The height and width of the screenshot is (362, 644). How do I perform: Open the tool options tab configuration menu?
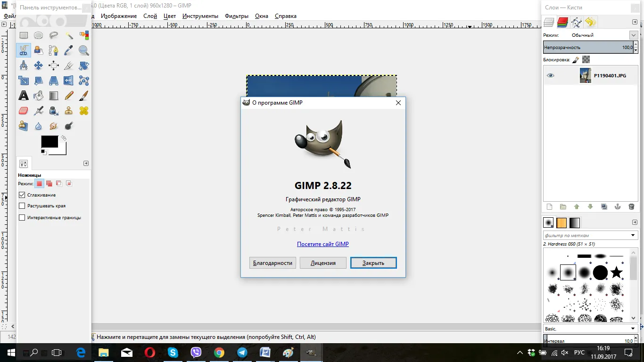click(86, 164)
